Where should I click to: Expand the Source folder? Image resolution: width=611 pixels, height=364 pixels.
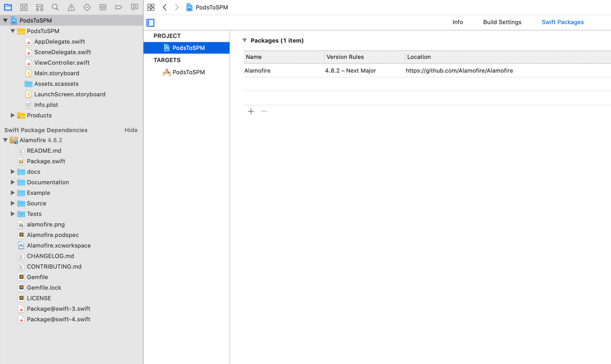12,203
